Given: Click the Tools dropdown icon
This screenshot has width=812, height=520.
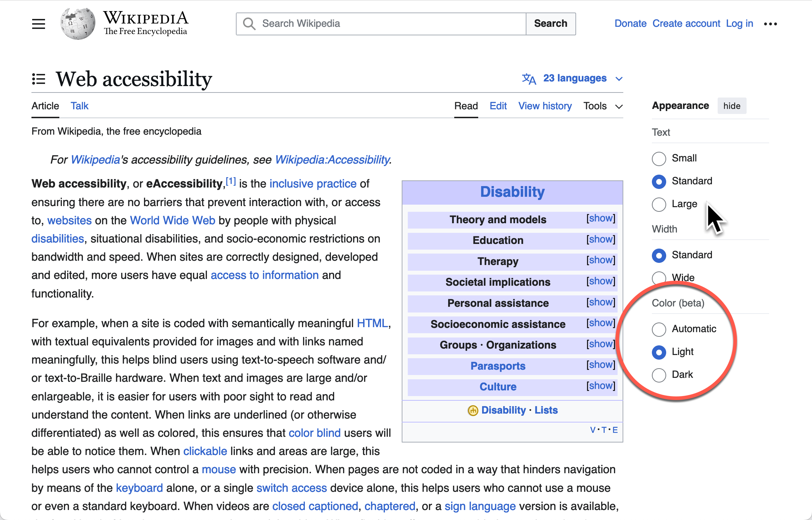Looking at the screenshot, I should coord(619,106).
